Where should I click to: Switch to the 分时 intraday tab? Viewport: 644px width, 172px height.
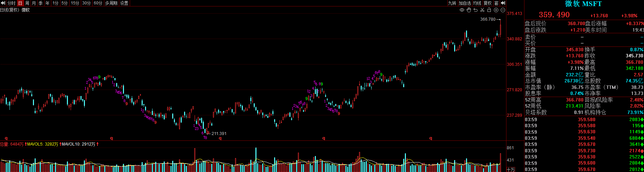(x=12, y=3)
